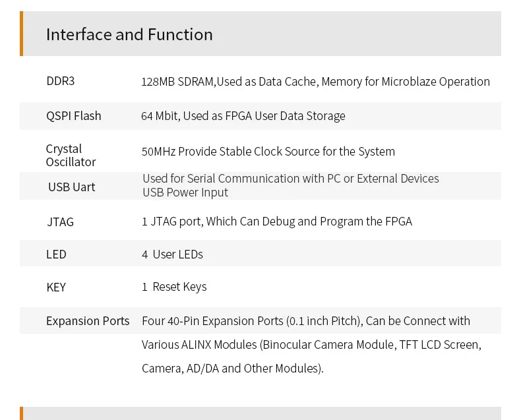
Task: Click the Four 40-Pin Expansion Ports line
Action: pos(305,321)
